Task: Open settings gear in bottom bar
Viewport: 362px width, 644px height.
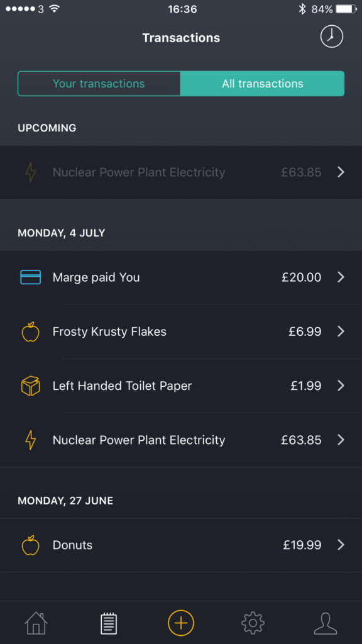Action: point(253,623)
